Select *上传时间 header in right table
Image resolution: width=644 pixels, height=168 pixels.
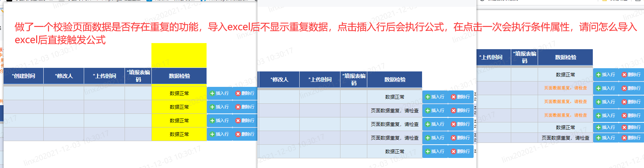tap(493, 57)
